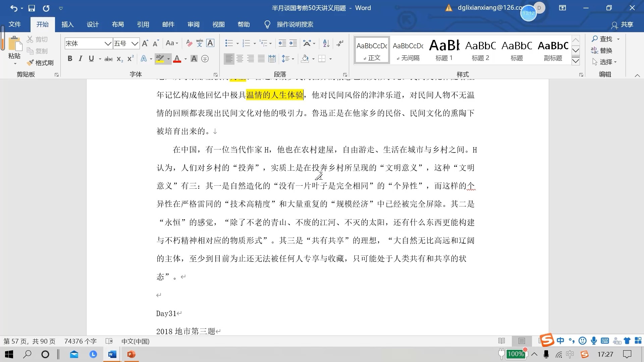Toggle text highlight color icon
This screenshot has width=644, height=362.
[160, 58]
